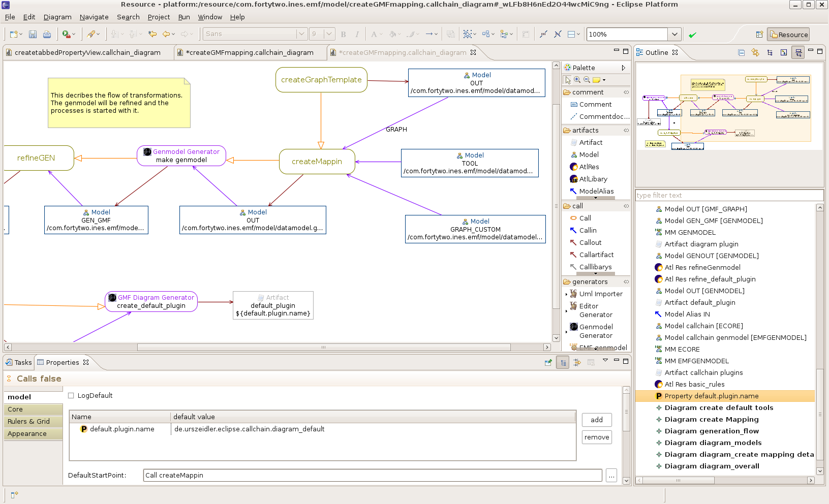Collapse the call palette drawer
Screen dimensions: 829x504
(x=596, y=206)
